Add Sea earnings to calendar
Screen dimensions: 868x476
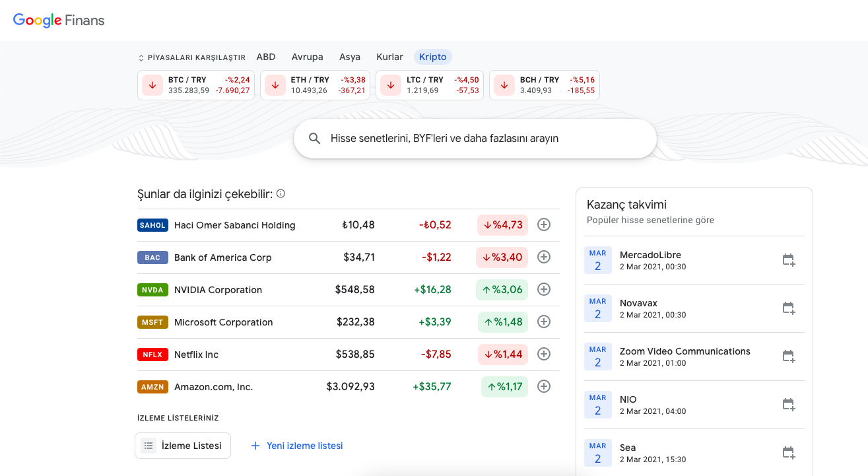789,453
